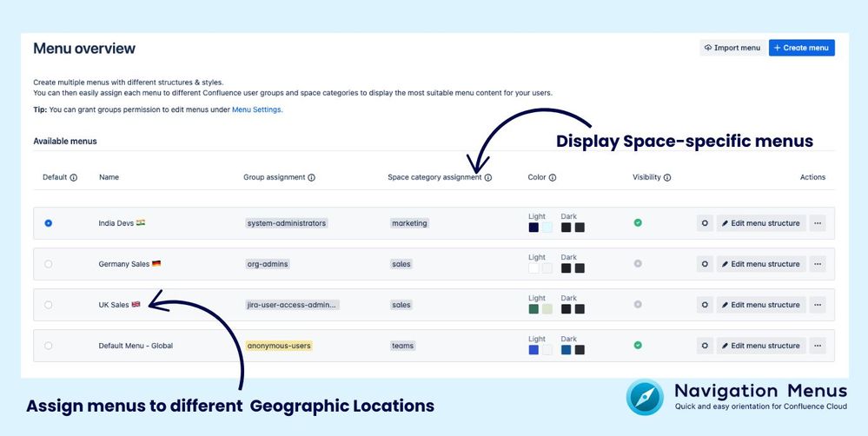This screenshot has height=436, width=868.
Task: Edit menu structure of UK Sales
Action: pos(761,305)
